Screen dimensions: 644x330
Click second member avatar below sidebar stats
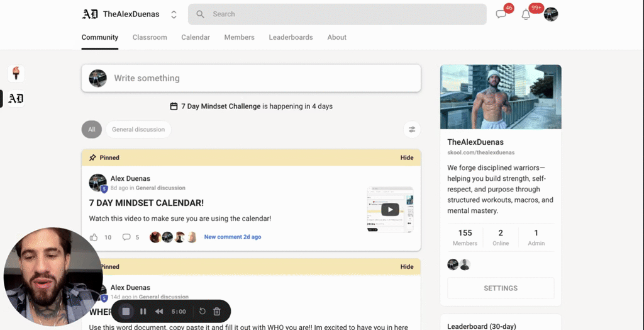pos(465,265)
